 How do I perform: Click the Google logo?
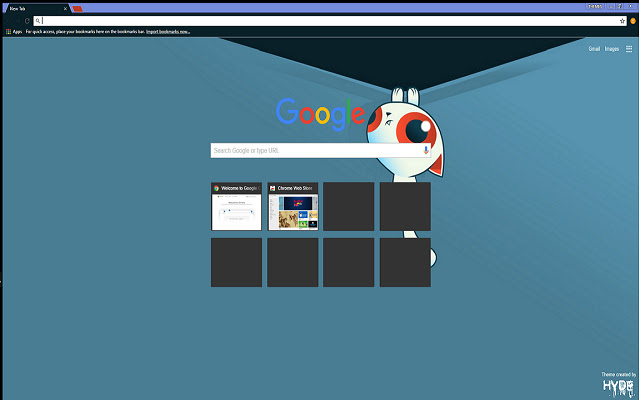[x=320, y=114]
